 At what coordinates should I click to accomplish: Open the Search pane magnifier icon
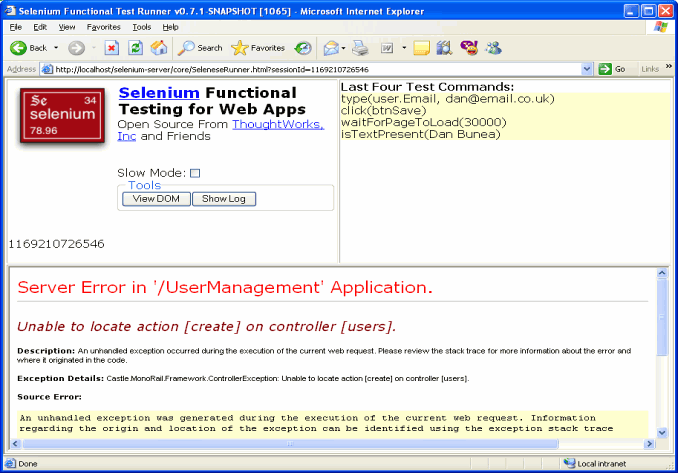click(200, 48)
